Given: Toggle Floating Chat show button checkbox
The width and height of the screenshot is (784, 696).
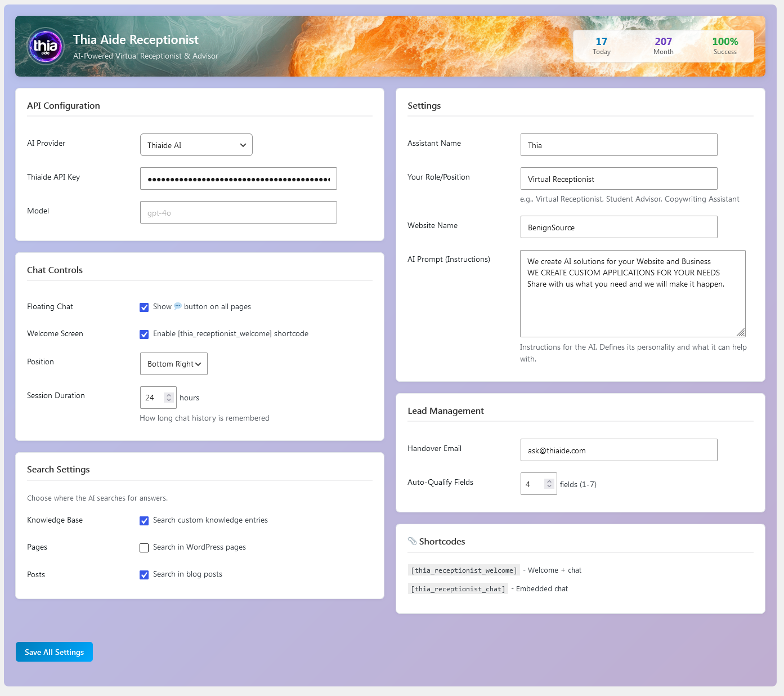Looking at the screenshot, I should [x=144, y=307].
